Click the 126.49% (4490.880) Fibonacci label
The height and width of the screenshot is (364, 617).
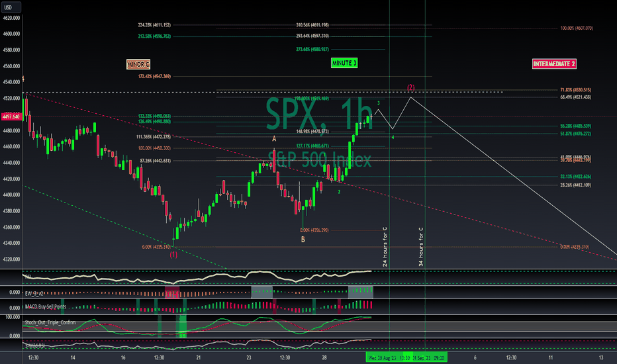coord(154,122)
